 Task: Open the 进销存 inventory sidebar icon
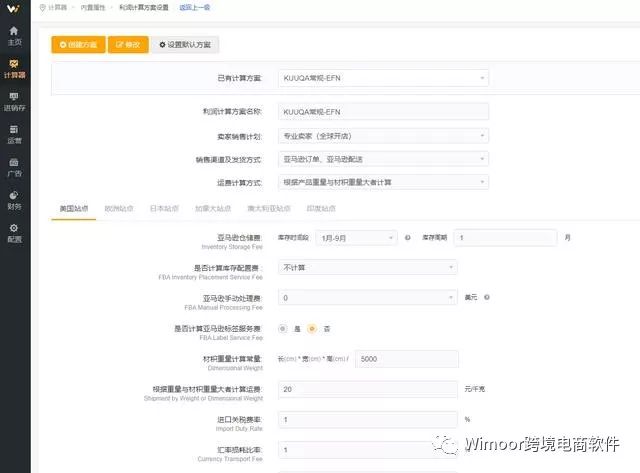click(x=14, y=102)
